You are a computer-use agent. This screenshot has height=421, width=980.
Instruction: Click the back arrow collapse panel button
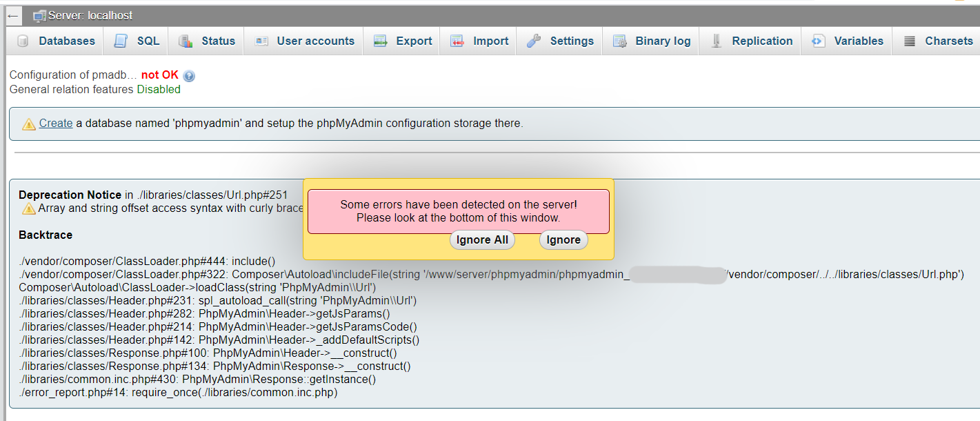[12, 15]
